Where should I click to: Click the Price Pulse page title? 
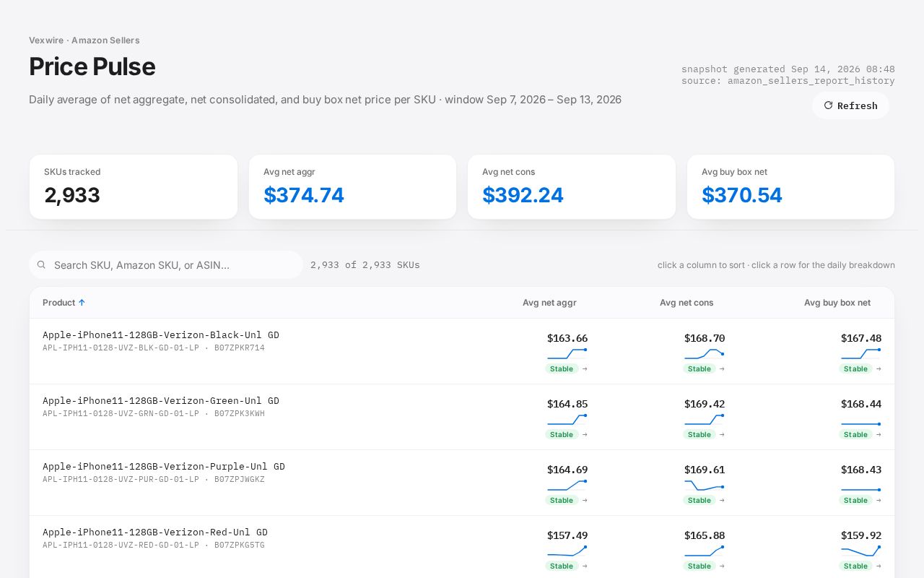click(92, 66)
